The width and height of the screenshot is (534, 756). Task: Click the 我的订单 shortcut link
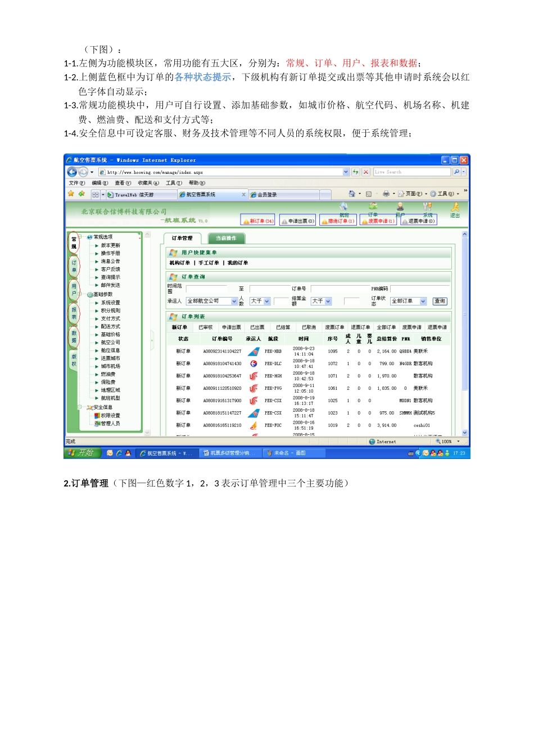(238, 263)
